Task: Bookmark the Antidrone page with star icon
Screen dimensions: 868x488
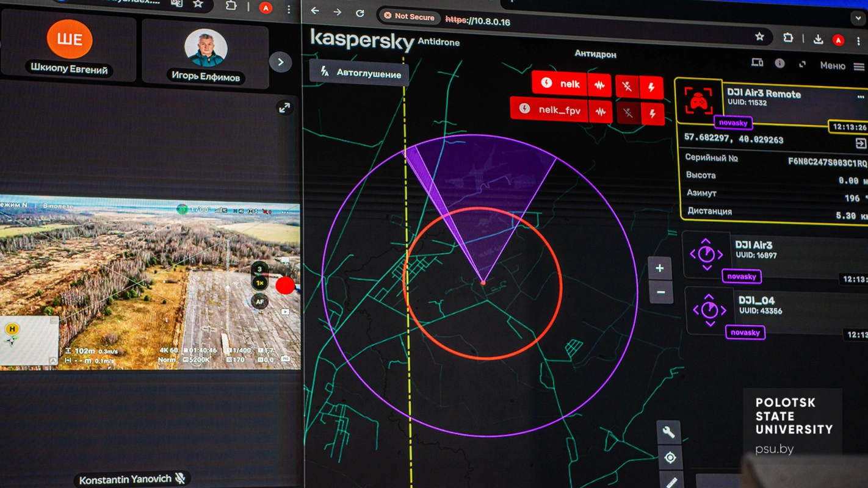Action: (759, 37)
